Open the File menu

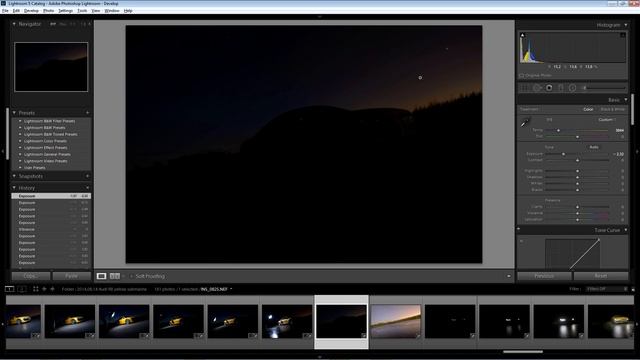[x=5, y=11]
